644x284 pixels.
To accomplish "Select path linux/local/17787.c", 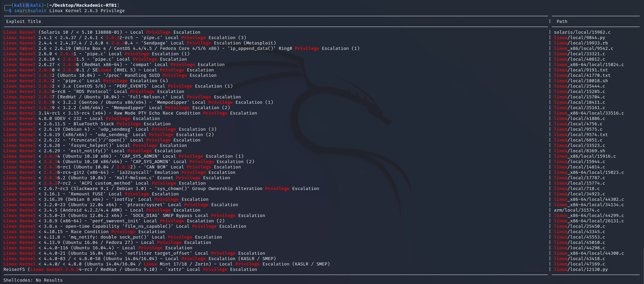I will coord(580,178).
